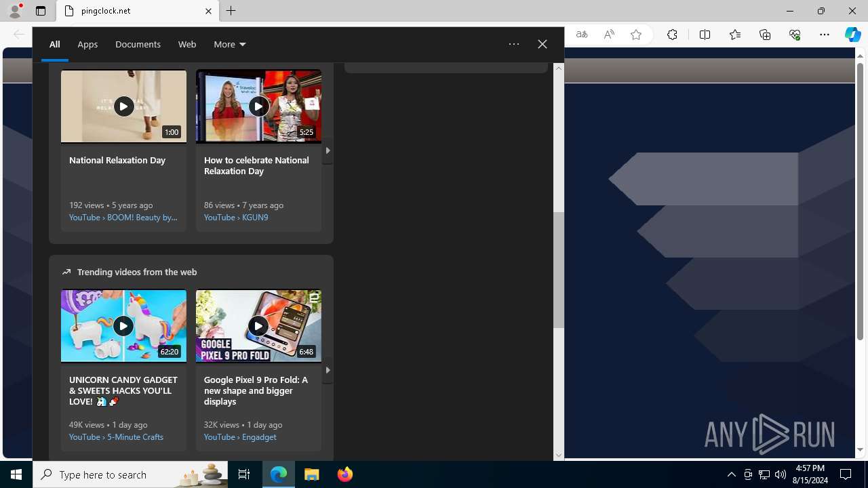Viewport: 868px width, 488px height.
Task: Add this page to favorites star
Action: pyautogui.click(x=636, y=35)
